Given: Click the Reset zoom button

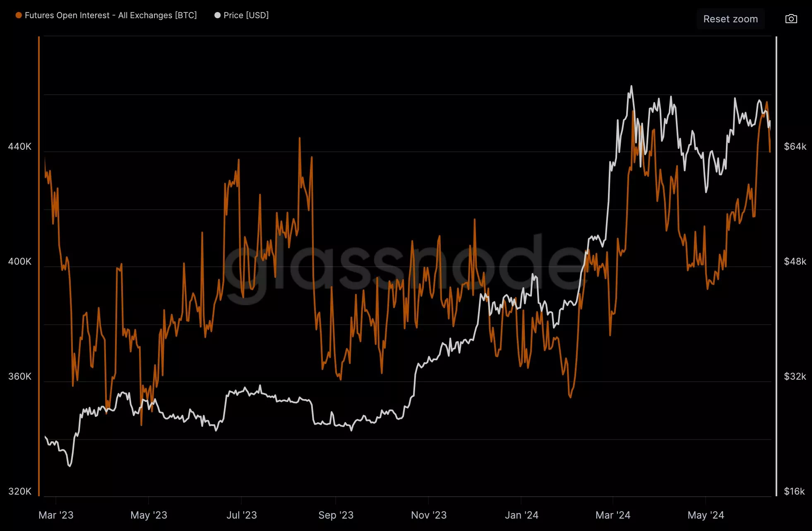Looking at the screenshot, I should click(x=730, y=19).
